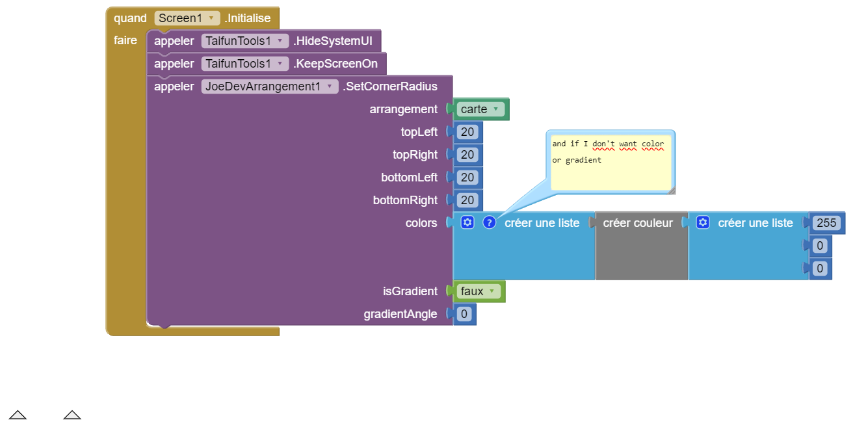Image resolution: width=868 pixels, height=422 pixels.
Task: Click the first triangle icon at bottom left
Action: click(18, 415)
